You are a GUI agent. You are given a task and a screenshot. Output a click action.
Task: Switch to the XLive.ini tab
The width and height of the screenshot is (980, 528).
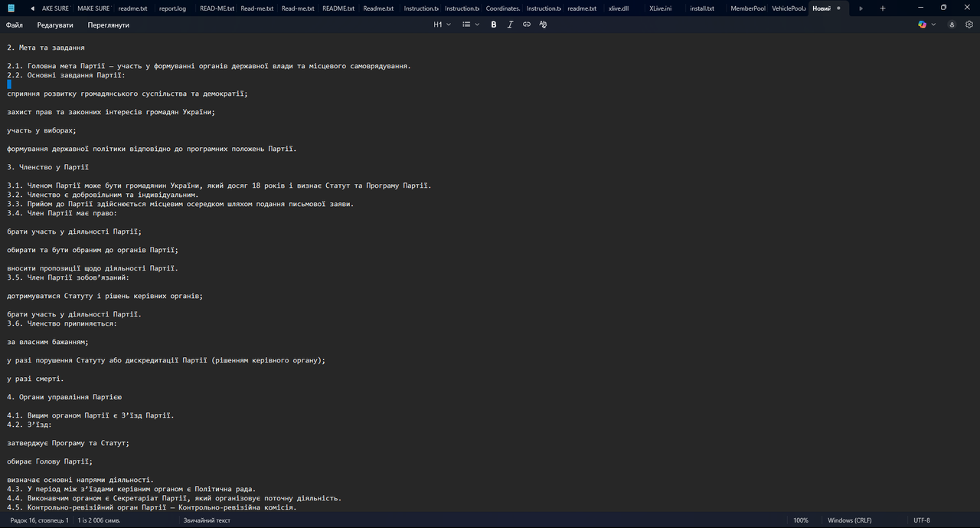(660, 8)
